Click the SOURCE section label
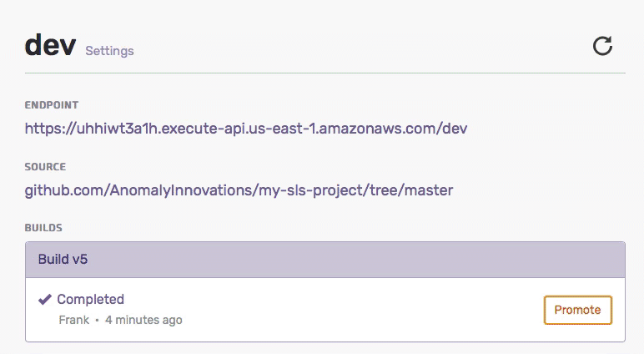This screenshot has height=354, width=644. pyautogui.click(x=45, y=167)
